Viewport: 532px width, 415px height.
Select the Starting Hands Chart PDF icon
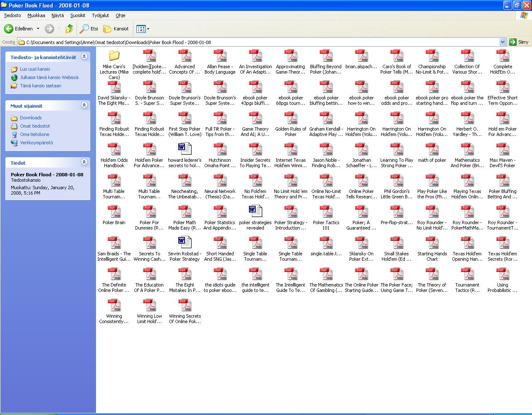pos(432,243)
